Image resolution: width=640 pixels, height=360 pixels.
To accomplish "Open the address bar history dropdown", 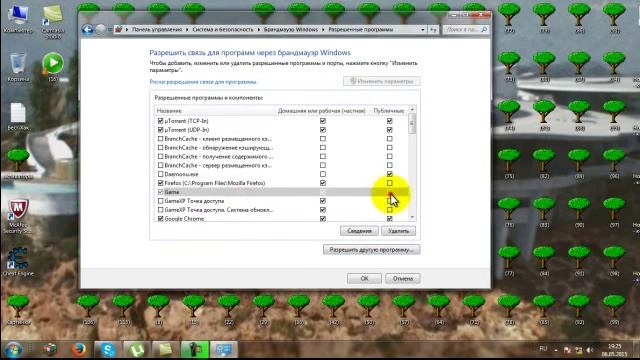I will click(422, 29).
